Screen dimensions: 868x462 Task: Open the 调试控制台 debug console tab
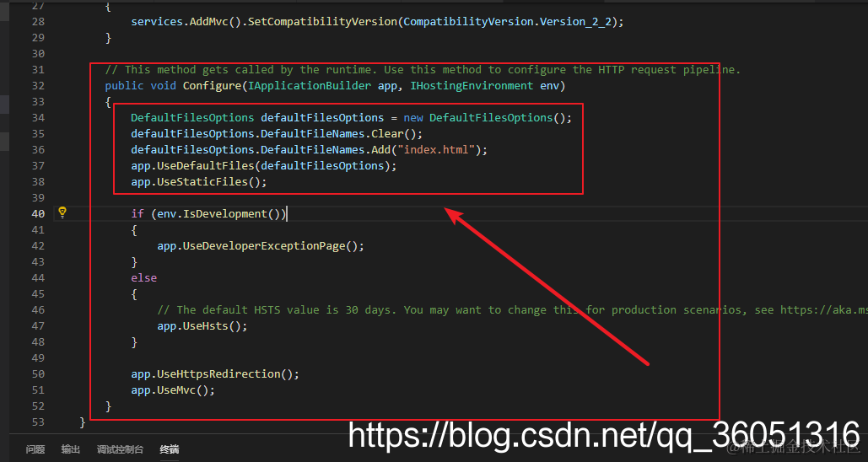coord(120,449)
